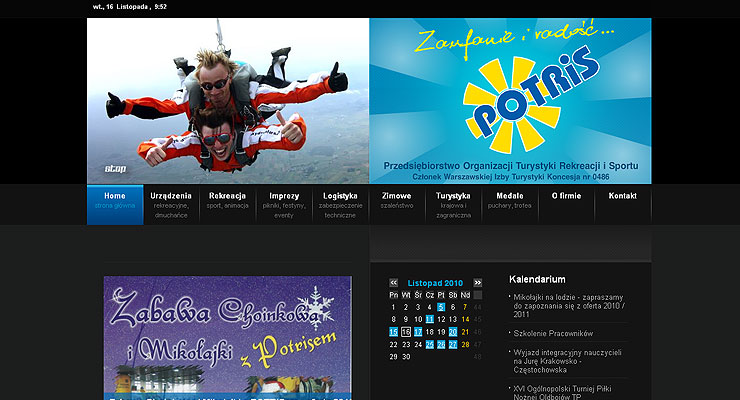Viewport: 740px width, 400px height.
Task: Select Turystyka krajowa i zagraniczna
Action: click(453, 204)
